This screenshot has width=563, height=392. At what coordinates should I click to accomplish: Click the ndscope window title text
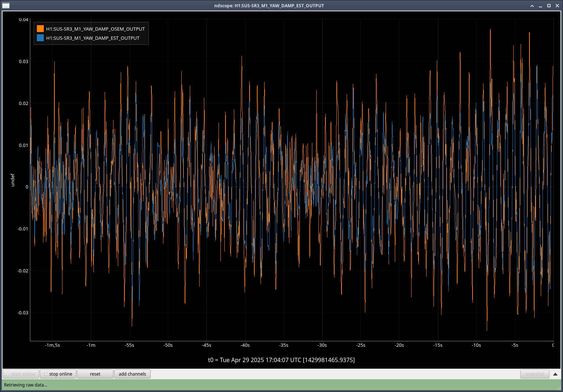tap(269, 5)
